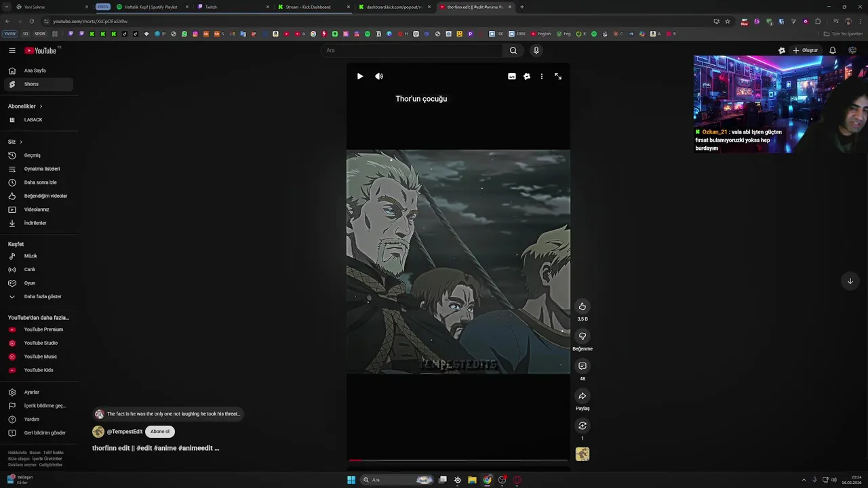Click the address bar URL
This screenshot has height=488, width=868.
pyautogui.click(x=90, y=21)
